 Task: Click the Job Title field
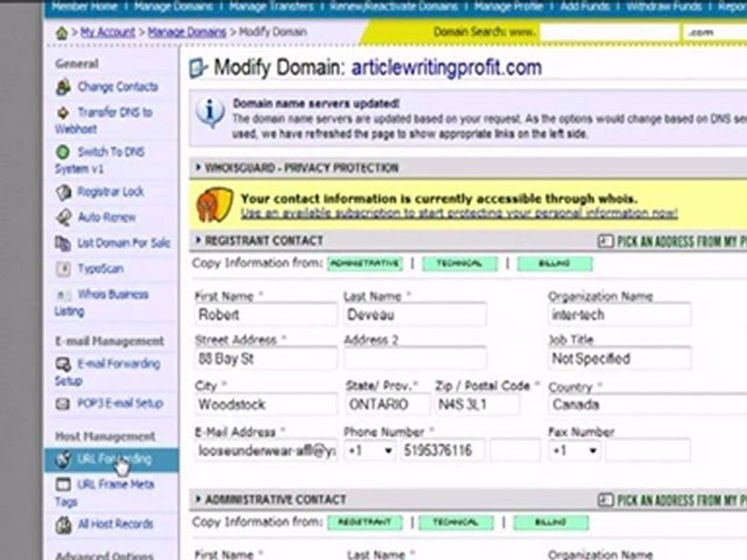(x=619, y=359)
